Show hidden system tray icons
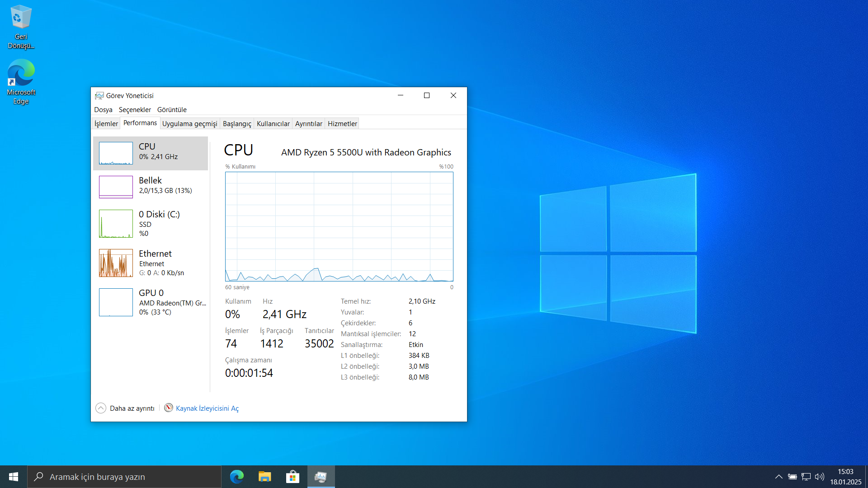Image resolution: width=868 pixels, height=488 pixels. (x=778, y=477)
